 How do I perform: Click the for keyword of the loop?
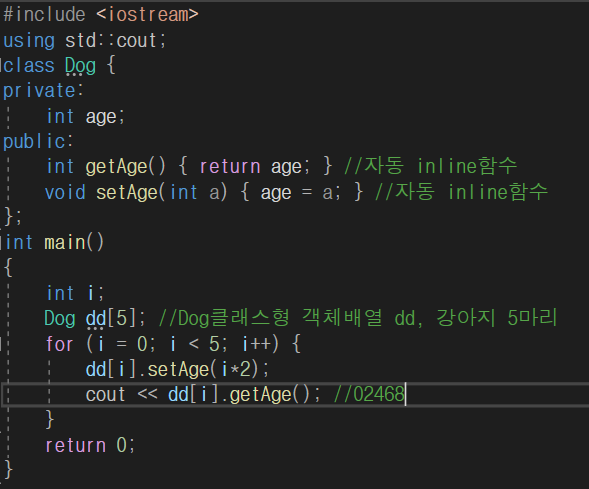point(59,344)
